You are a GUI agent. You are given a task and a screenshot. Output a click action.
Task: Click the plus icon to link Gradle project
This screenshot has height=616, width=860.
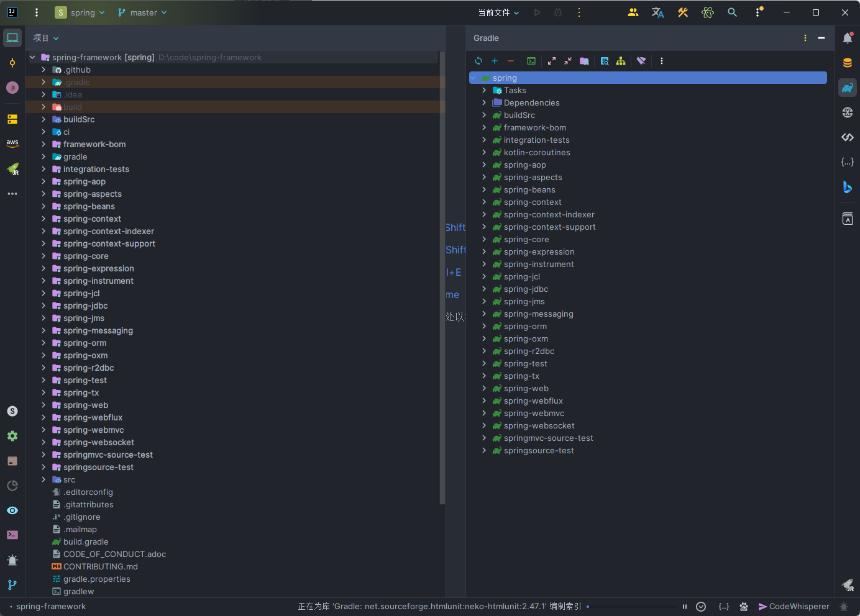point(495,61)
